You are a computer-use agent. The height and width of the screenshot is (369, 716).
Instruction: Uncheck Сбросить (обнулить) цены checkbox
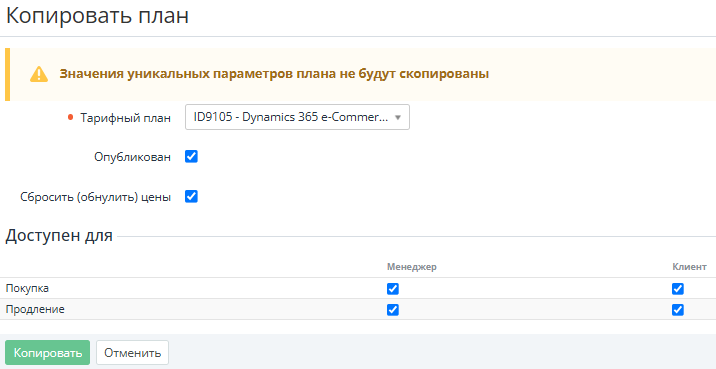(x=191, y=197)
